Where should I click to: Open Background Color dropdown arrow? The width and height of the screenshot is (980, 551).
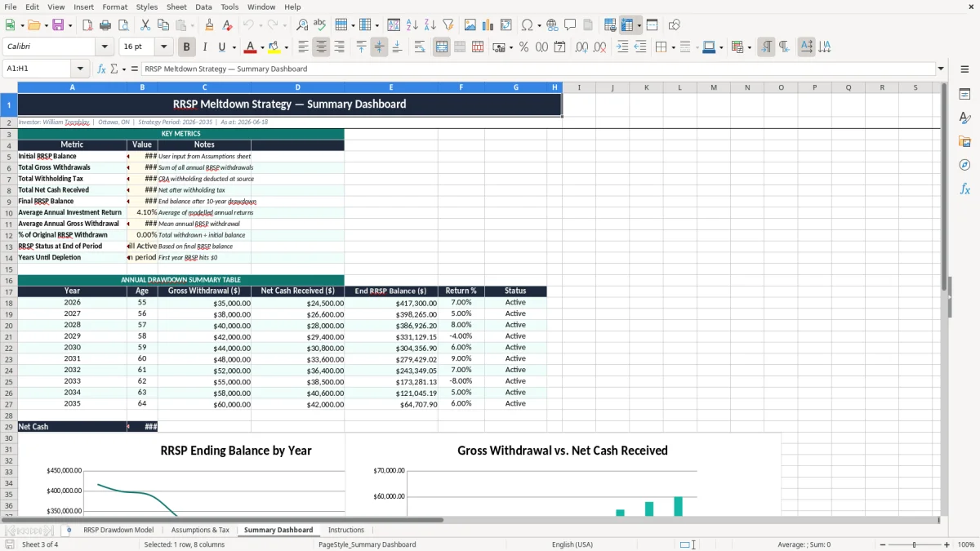pos(286,47)
